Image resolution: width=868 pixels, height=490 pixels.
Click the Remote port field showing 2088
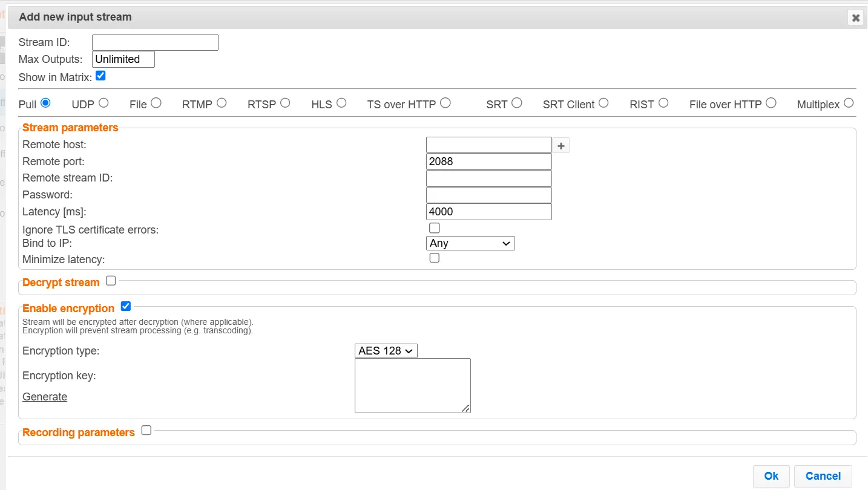point(489,162)
